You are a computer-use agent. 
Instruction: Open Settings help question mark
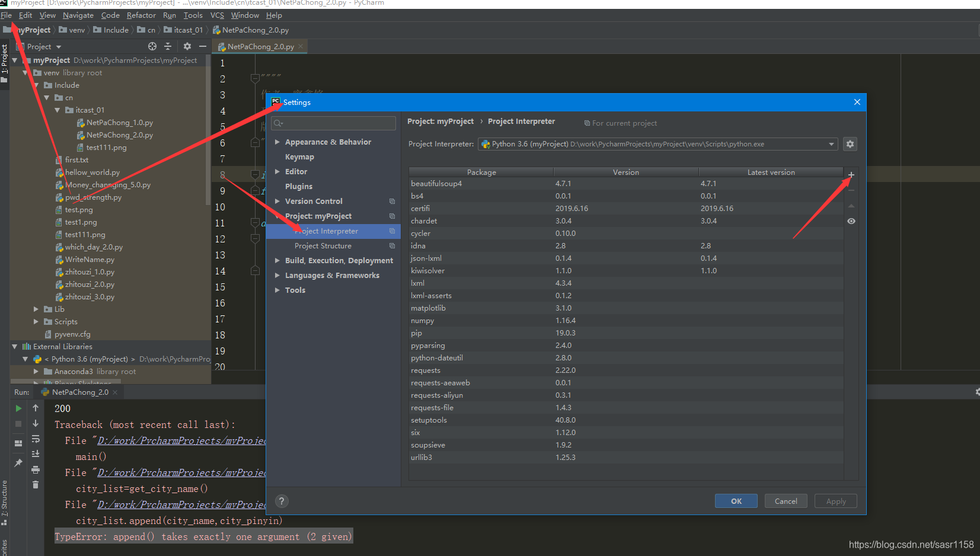282,501
